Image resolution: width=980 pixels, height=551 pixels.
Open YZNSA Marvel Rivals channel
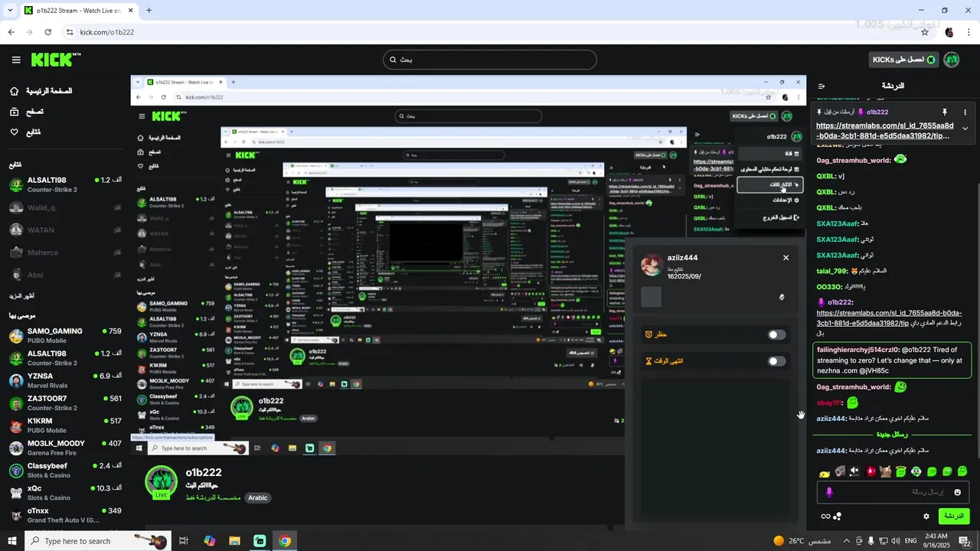point(65,380)
